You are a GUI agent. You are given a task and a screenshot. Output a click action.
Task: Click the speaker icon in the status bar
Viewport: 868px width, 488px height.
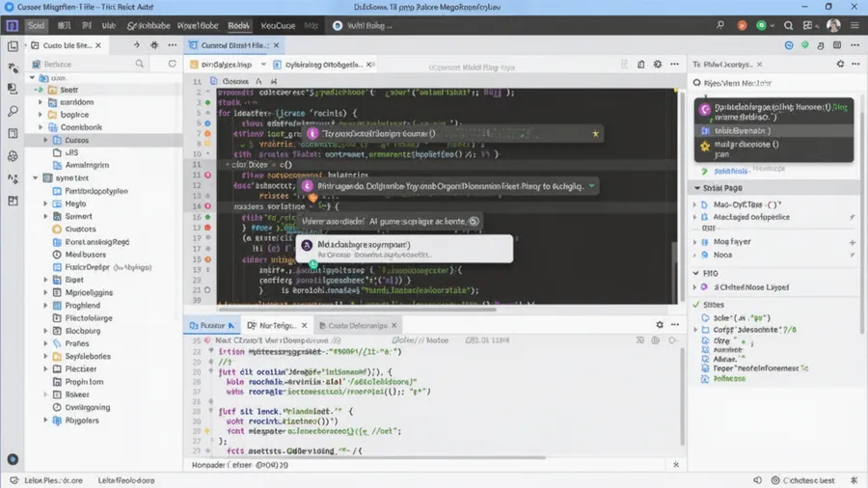(x=758, y=480)
